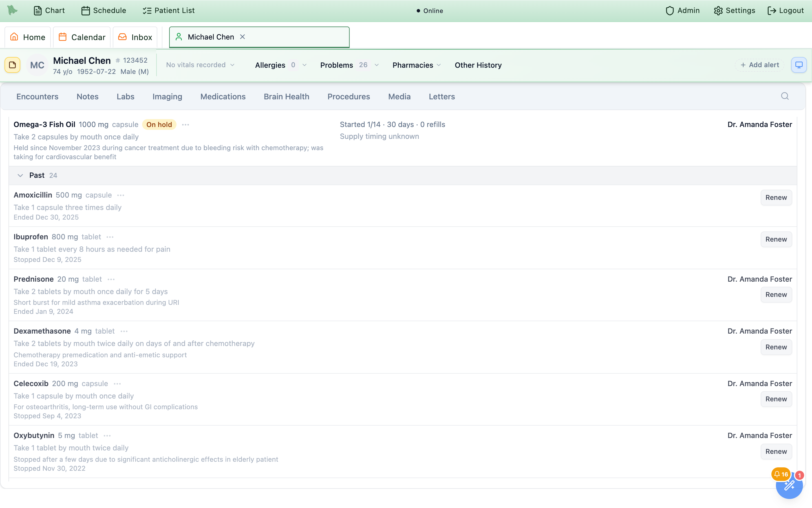Click the search magnifier in chart tabs
Viewport: 812px width, 508px height.
pyautogui.click(x=785, y=96)
